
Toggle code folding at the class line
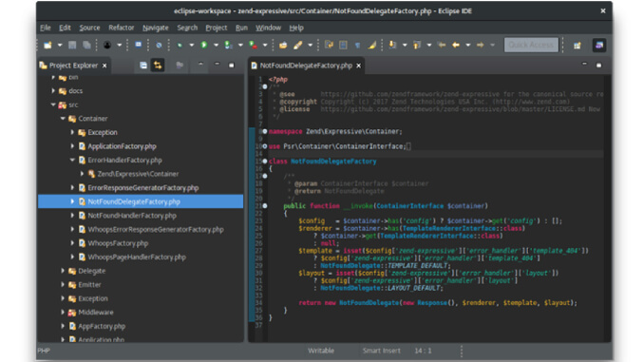[x=264, y=162]
